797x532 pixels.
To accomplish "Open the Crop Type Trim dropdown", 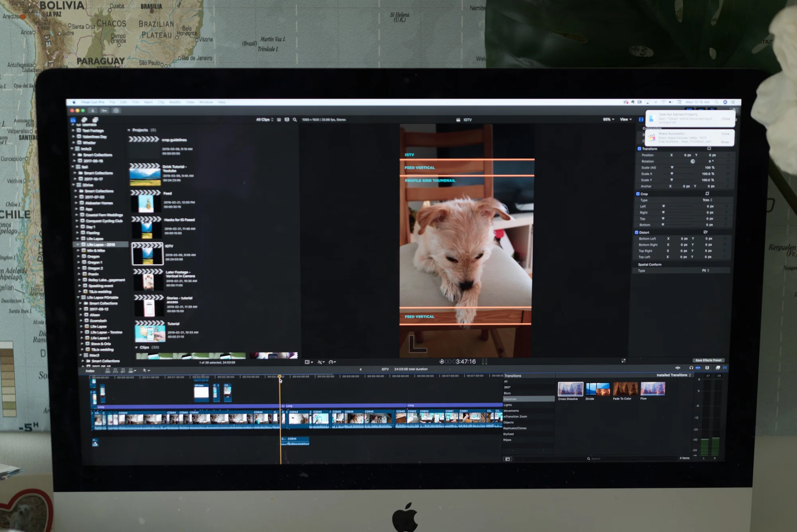I will coord(707,200).
